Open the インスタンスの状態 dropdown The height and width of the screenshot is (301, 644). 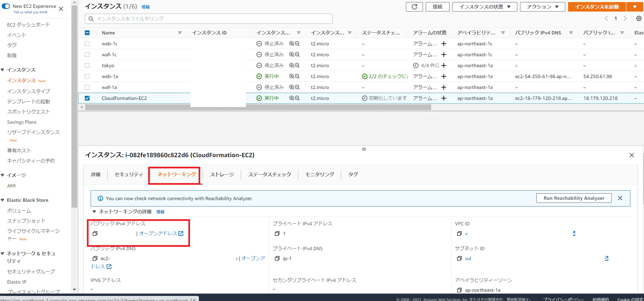pyautogui.click(x=485, y=7)
